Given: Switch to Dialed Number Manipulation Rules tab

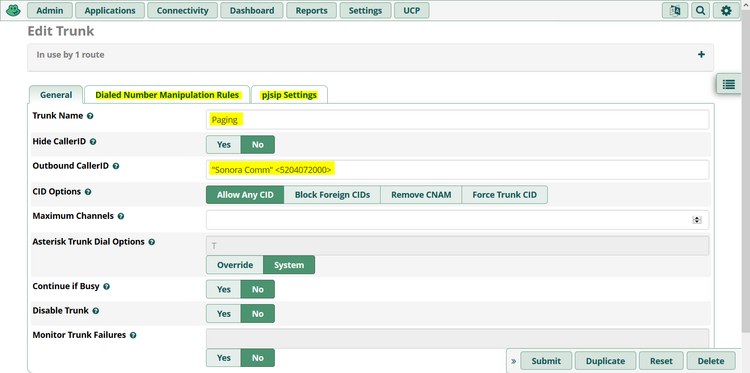Looking at the screenshot, I should point(167,95).
